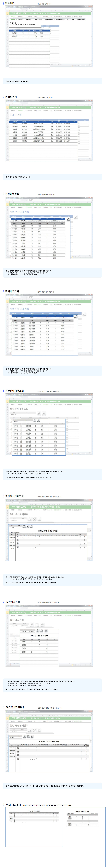Click the '3 생산내역등록' section heading
This screenshot has width=109, height=868.
coord(11,194)
